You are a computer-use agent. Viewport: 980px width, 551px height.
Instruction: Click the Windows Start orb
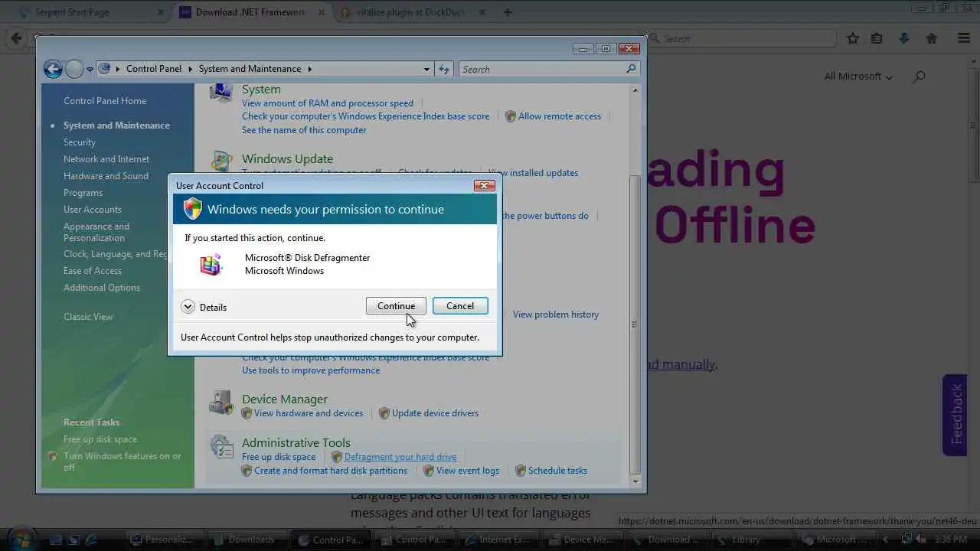pyautogui.click(x=21, y=538)
